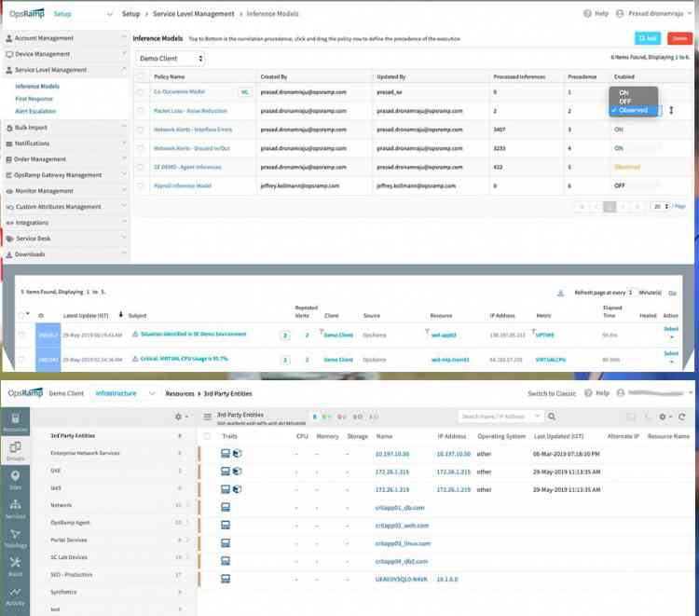Open the hamburger list icon beside 3rd Party Entities
Viewport: 699px width, 616px height.
[x=207, y=417]
